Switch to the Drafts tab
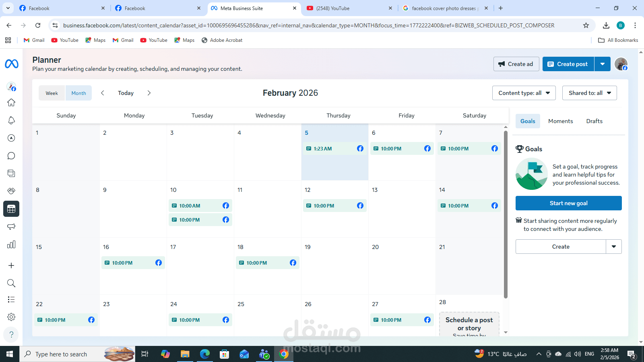Screen dimensions: 644x362 click(594, 121)
